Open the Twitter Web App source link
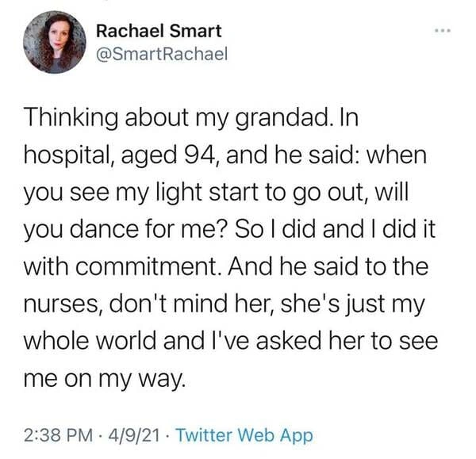Viewport: 476px width, 459px height. pyautogui.click(x=244, y=434)
